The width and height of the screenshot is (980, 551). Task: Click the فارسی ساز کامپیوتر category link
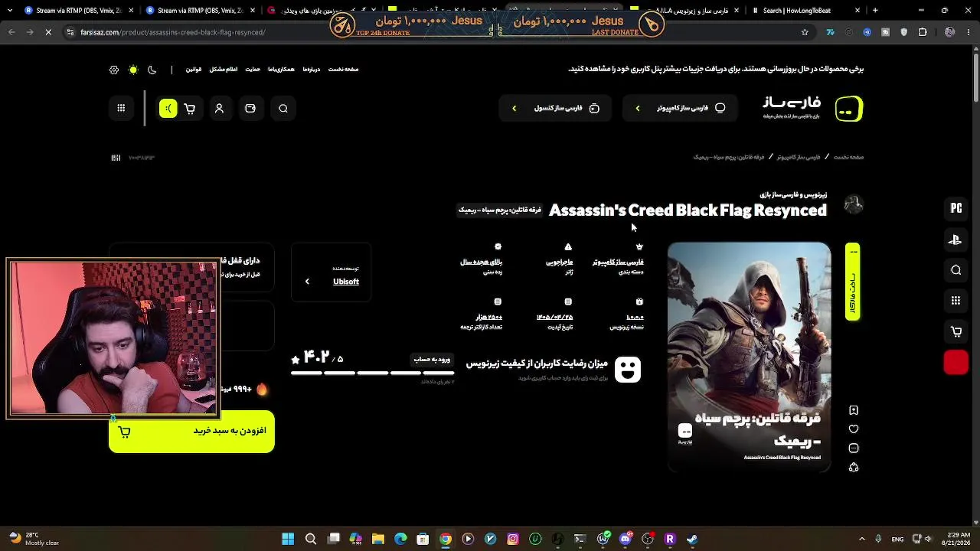(x=618, y=262)
